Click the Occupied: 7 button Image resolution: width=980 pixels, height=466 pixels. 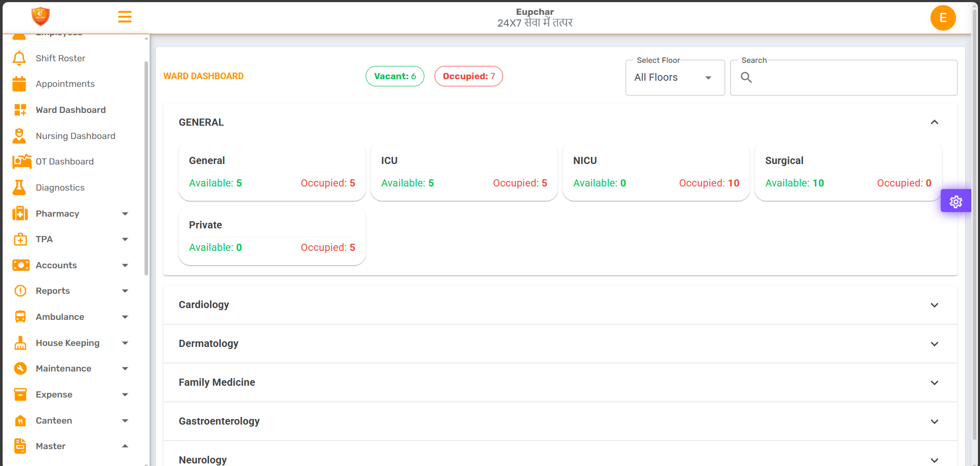468,76
